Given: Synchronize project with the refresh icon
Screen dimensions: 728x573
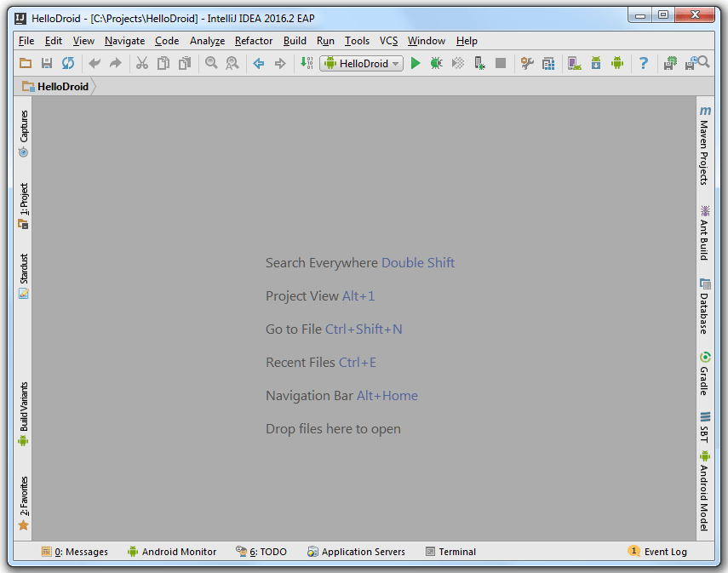Looking at the screenshot, I should point(68,63).
